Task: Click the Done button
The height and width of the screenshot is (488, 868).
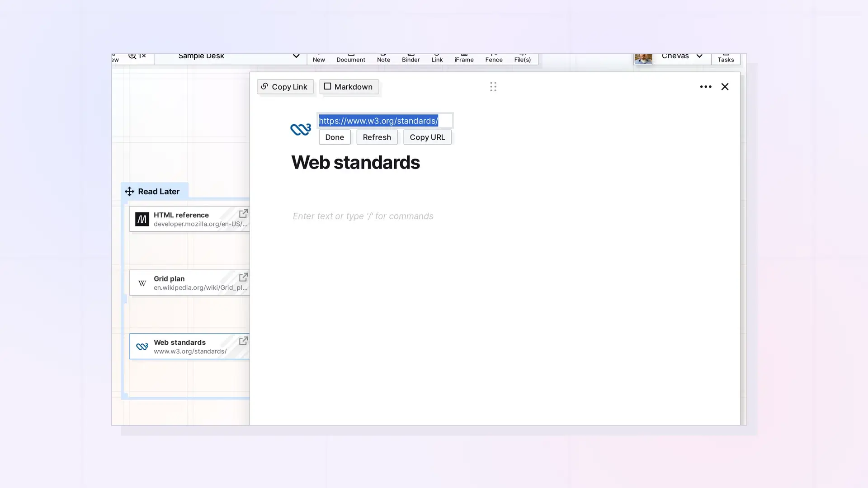Action: point(335,137)
